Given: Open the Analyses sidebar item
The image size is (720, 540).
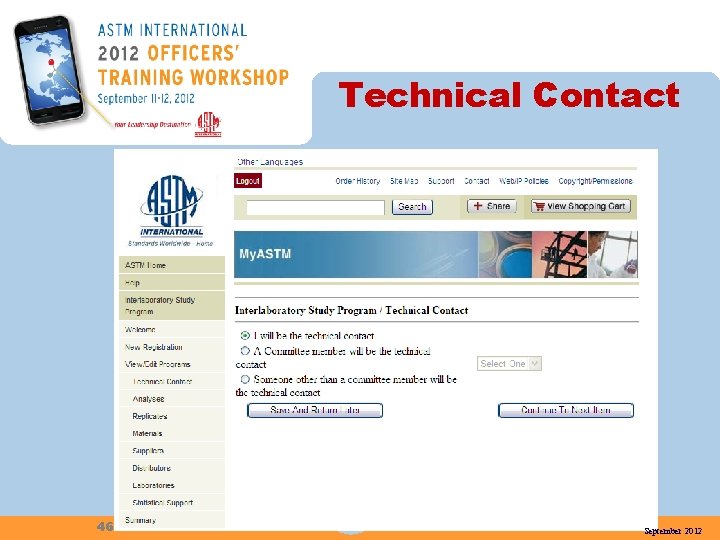Looking at the screenshot, I should point(172,399).
